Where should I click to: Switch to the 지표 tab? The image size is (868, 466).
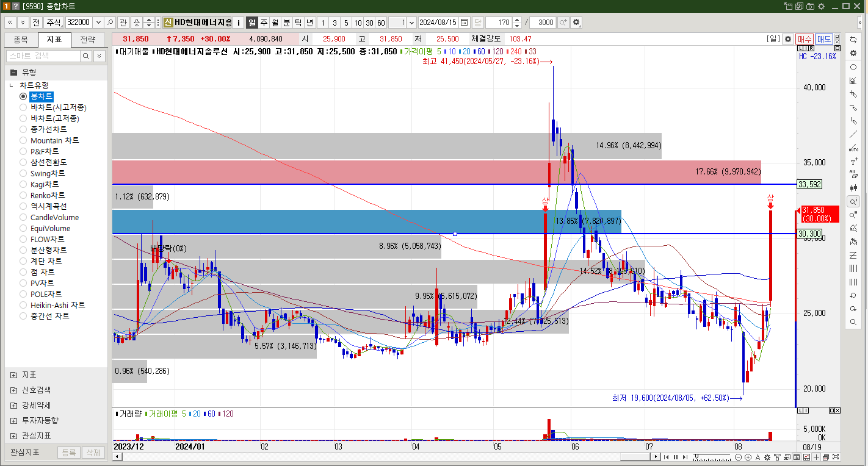click(x=54, y=40)
